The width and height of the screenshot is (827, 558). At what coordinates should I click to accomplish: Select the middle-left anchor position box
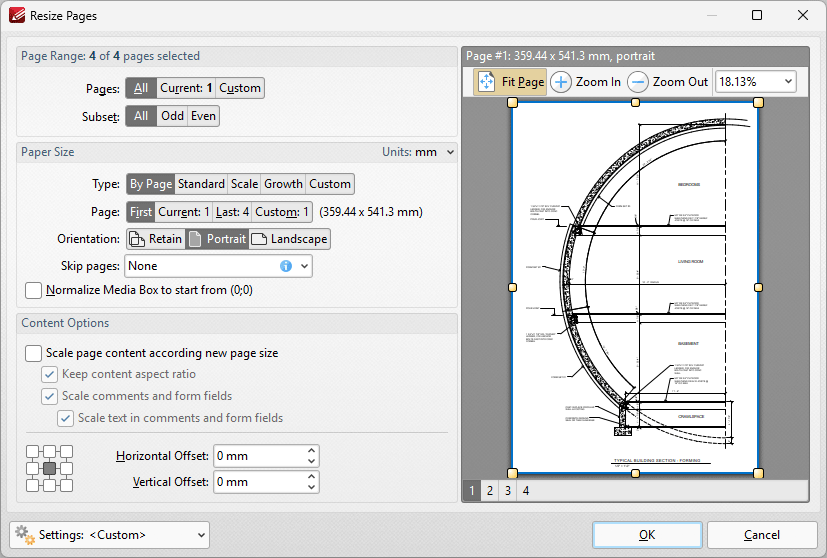pos(33,468)
